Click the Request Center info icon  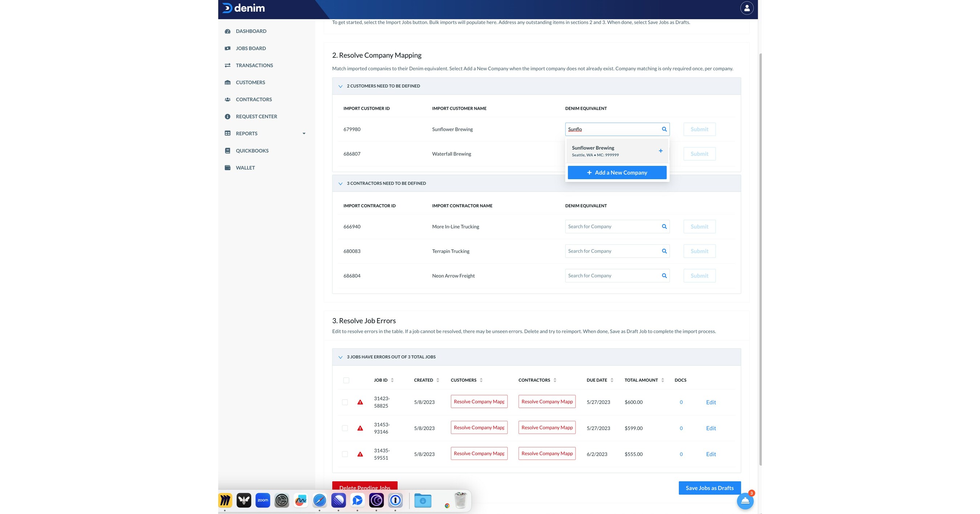tap(228, 117)
